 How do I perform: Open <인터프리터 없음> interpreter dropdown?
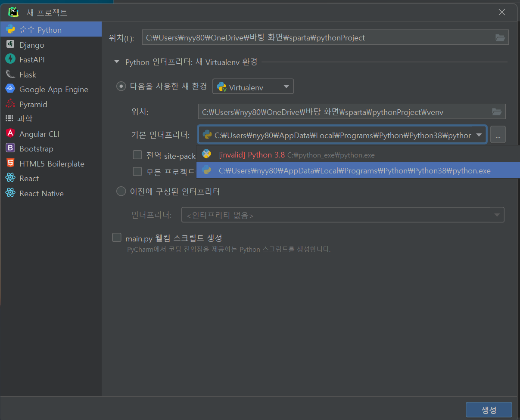pos(343,215)
